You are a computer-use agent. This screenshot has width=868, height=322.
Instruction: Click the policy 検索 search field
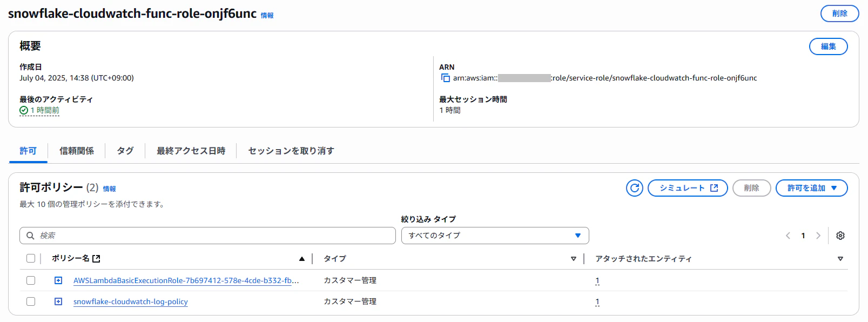(x=207, y=236)
